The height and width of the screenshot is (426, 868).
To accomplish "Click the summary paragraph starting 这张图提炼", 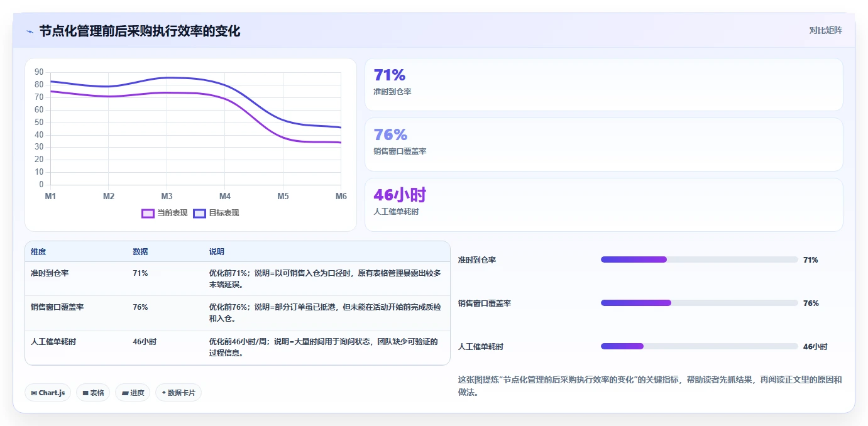I will click(x=650, y=386).
